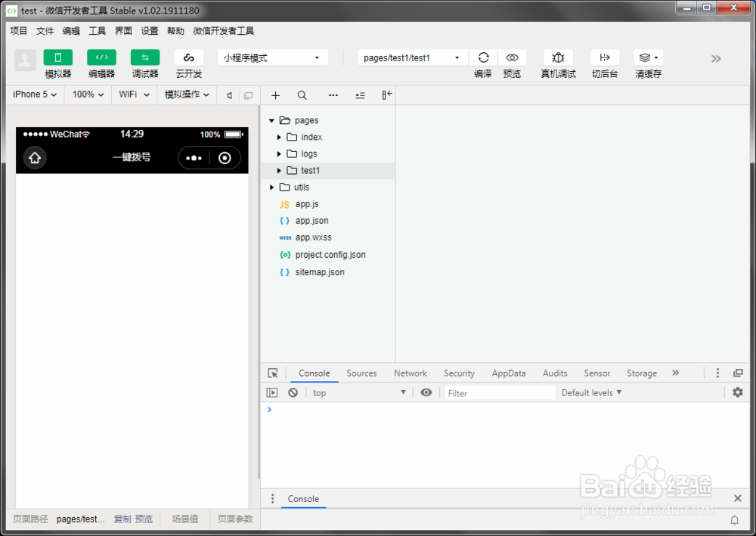Screen dimensions: 756x536
Task: Switch to the Sensor tab
Action: 597,373
